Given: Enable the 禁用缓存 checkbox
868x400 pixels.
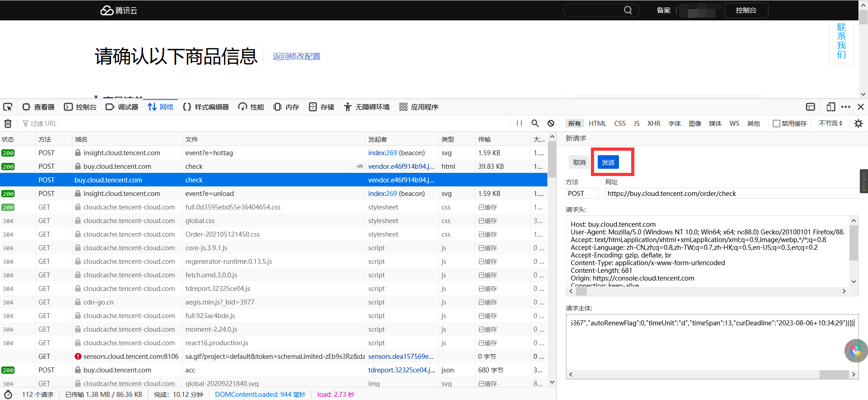Looking at the screenshot, I should coord(777,124).
